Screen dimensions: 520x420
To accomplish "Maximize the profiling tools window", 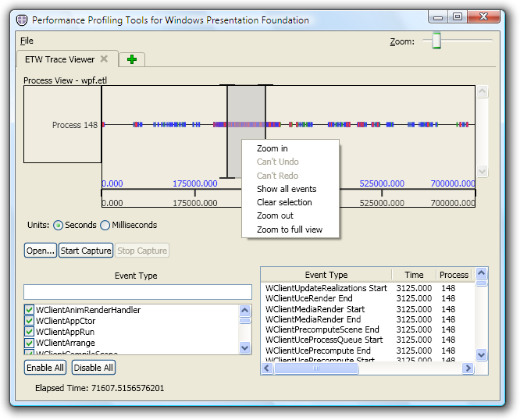I will coord(458,16).
